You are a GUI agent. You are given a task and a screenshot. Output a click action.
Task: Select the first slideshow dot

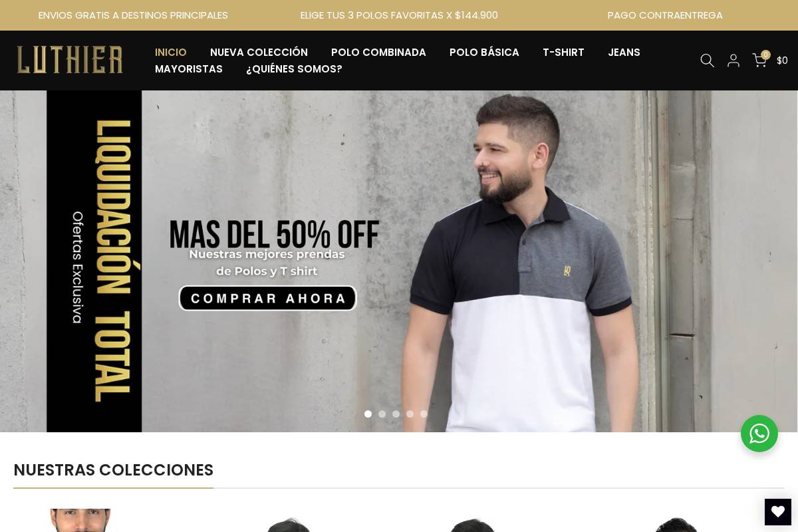[368, 414]
